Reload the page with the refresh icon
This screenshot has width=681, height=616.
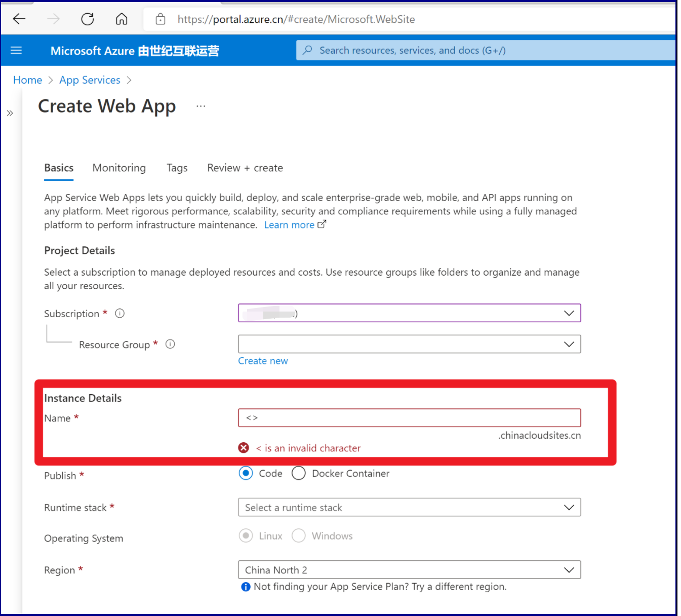click(x=88, y=19)
